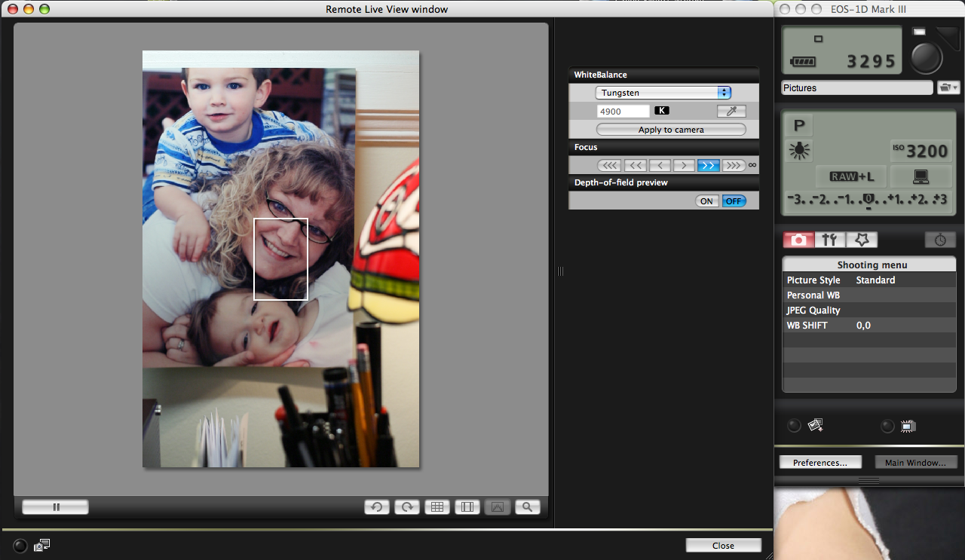Turn depth-of-field preview ON
The width and height of the screenshot is (965, 560).
(706, 201)
